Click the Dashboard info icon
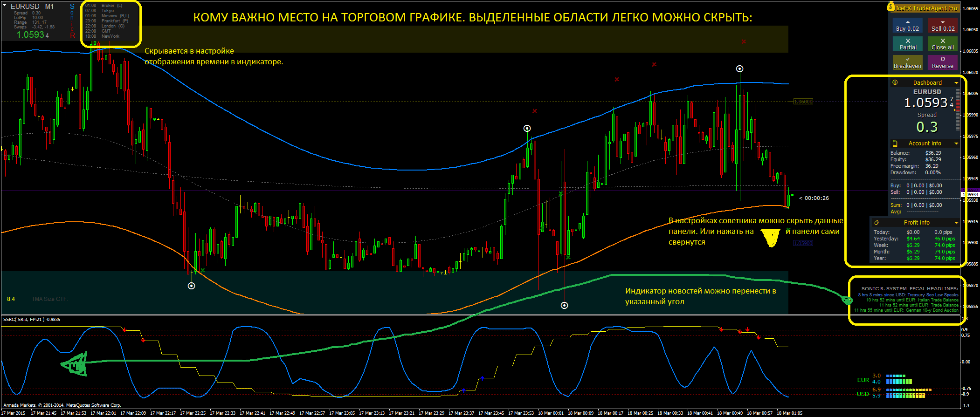980x417 pixels. [x=895, y=82]
